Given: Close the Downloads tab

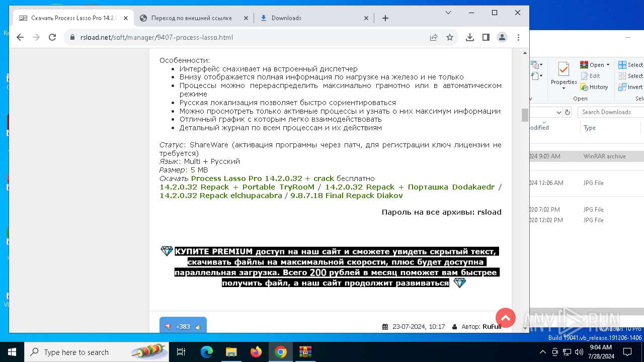Looking at the screenshot, I should [x=366, y=18].
